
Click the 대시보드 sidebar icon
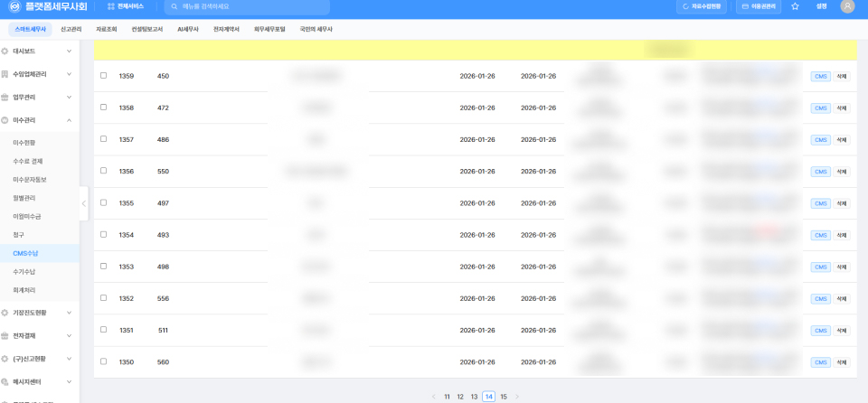[x=5, y=51]
